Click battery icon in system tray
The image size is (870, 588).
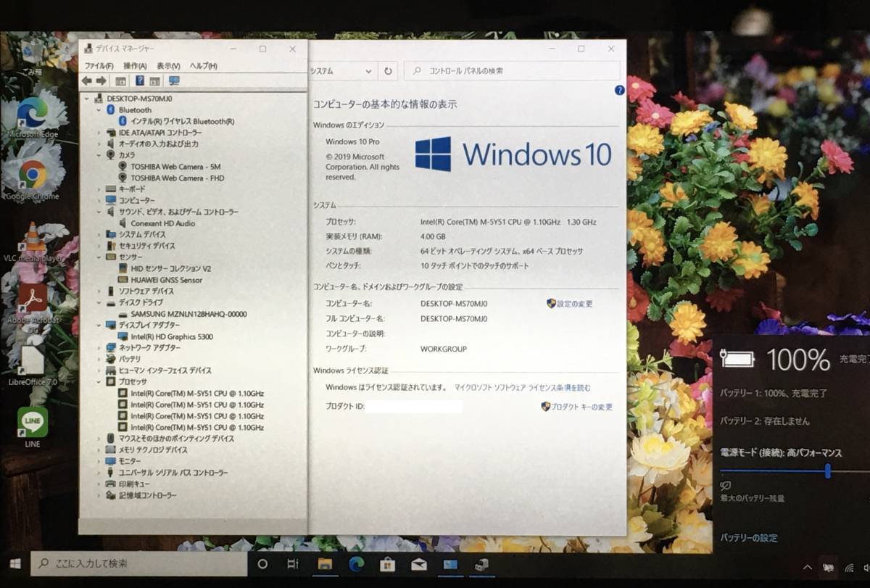[827, 567]
